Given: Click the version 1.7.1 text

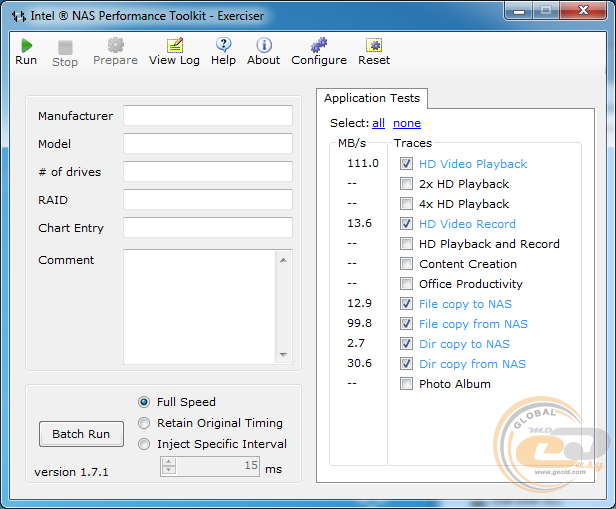Looking at the screenshot, I should click(71, 472).
